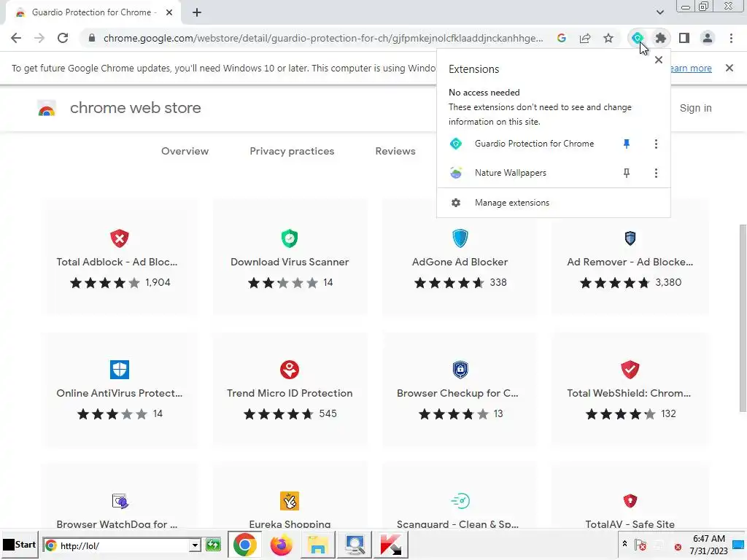Click the Total Adblock - Ad Bloc... title

[x=117, y=262]
